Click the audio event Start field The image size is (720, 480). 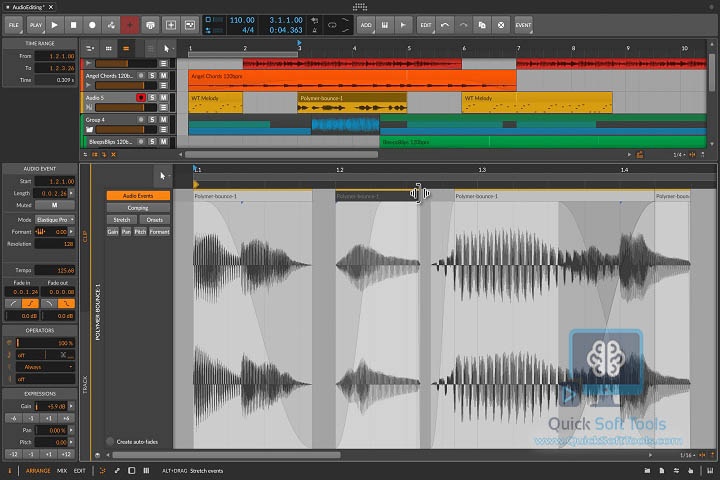tap(55, 181)
